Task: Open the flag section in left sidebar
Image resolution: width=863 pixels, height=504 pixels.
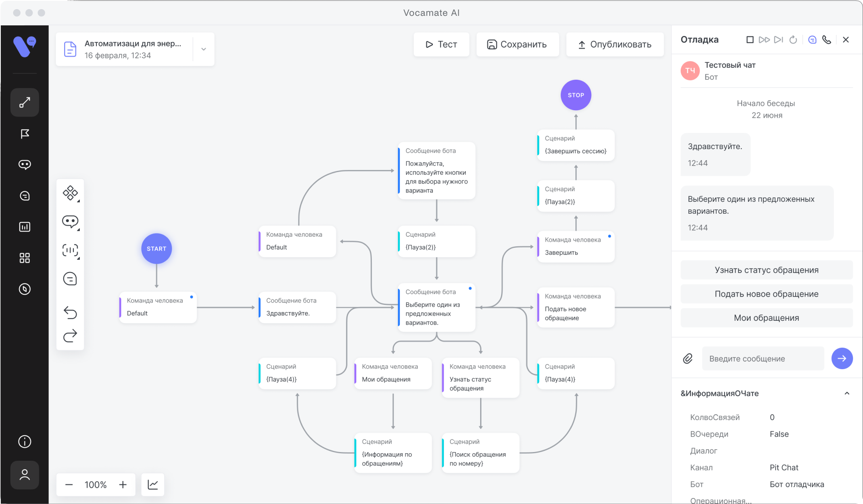Action: 25,134
